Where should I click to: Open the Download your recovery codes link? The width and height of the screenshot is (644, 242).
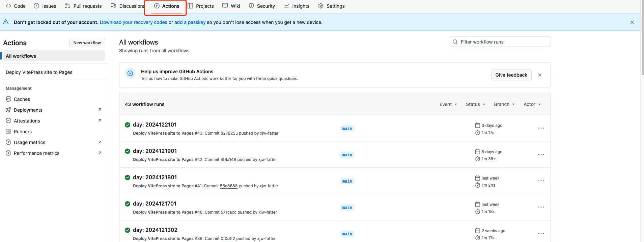(133, 22)
